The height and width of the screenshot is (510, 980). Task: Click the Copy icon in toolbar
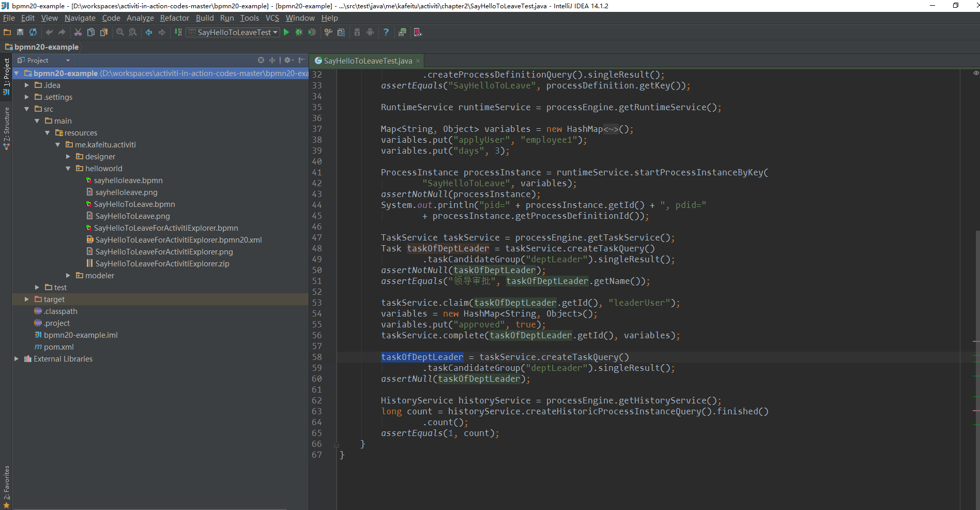pos(91,32)
